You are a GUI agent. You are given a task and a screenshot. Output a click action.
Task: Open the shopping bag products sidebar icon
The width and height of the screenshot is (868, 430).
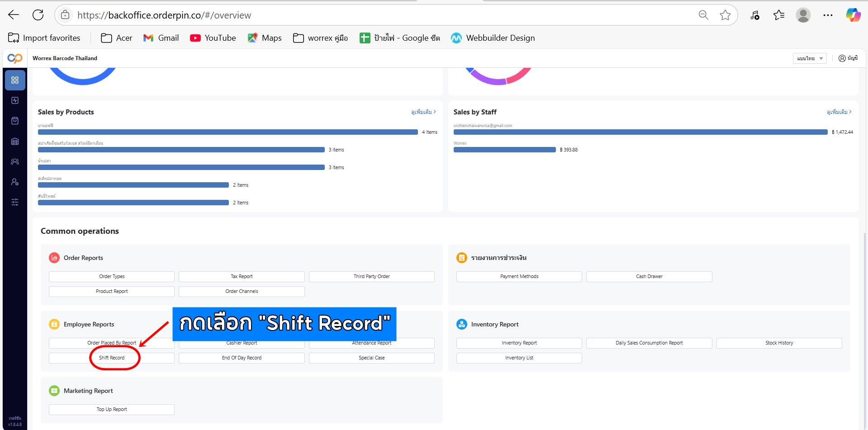click(x=15, y=121)
